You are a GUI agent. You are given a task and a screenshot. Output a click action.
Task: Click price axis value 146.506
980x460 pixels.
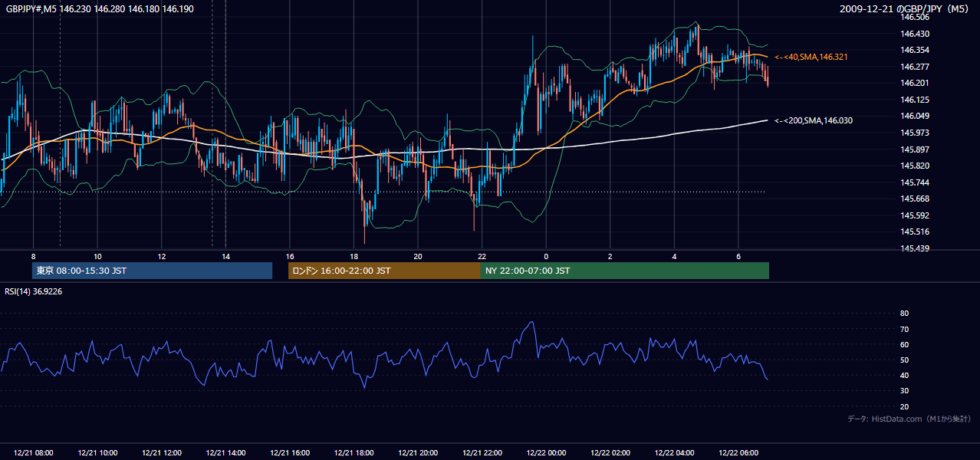pyautogui.click(x=915, y=17)
